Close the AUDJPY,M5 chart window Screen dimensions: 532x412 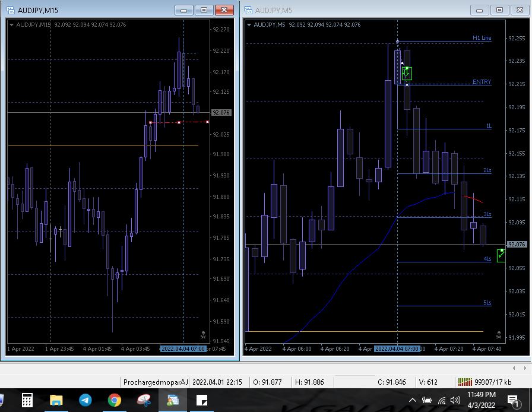[520, 10]
